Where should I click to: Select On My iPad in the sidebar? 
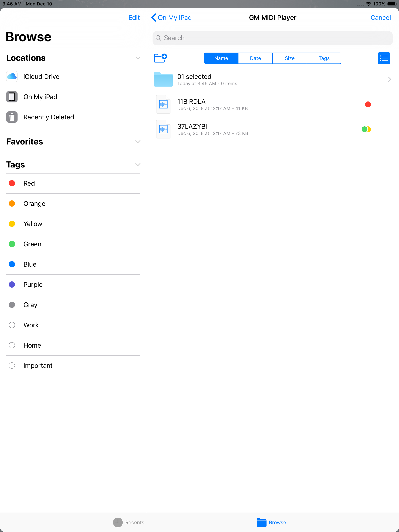tap(40, 97)
